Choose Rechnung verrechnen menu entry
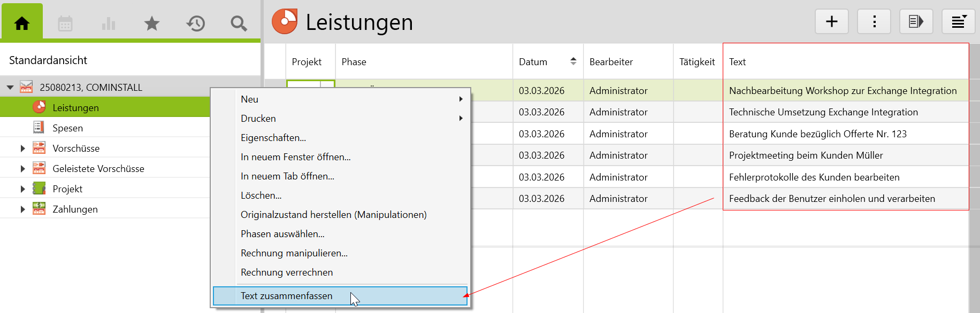The image size is (980, 313). pyautogui.click(x=286, y=272)
